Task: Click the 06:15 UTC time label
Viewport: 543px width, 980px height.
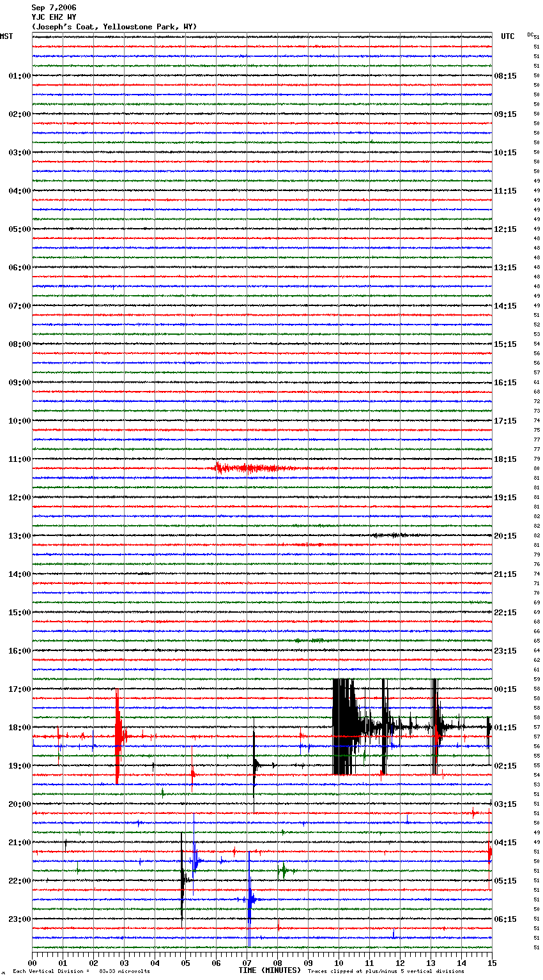Action: [505, 919]
